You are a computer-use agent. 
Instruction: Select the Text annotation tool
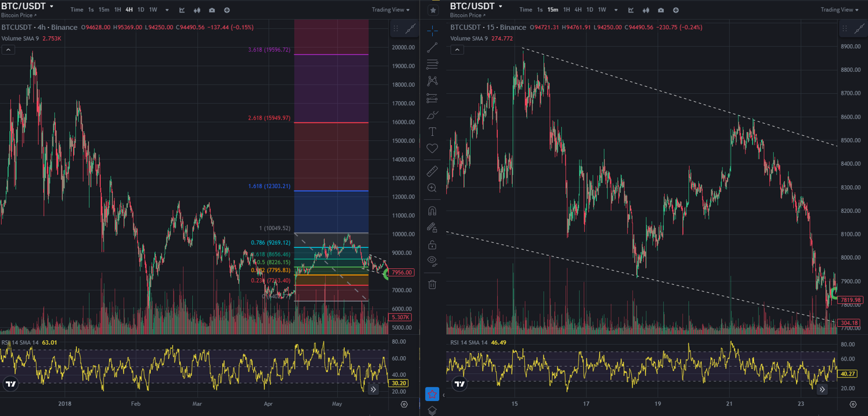(x=432, y=132)
